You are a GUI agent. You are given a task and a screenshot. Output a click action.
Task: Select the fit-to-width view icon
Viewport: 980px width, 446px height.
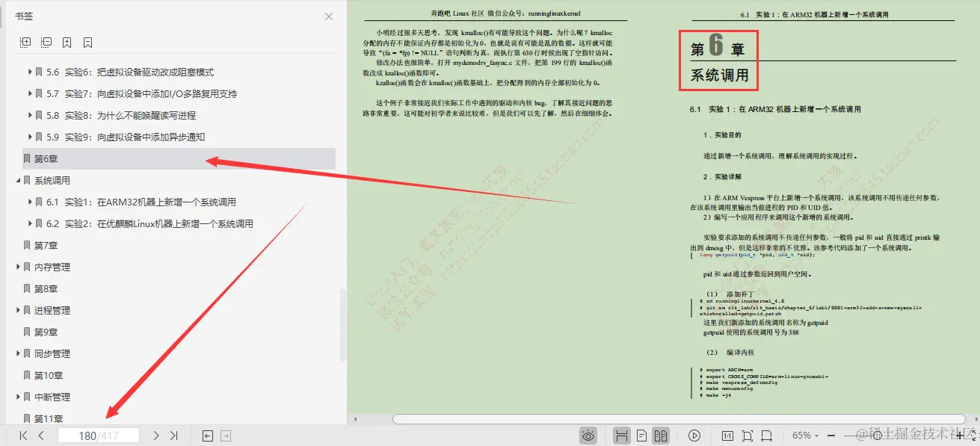(768, 435)
